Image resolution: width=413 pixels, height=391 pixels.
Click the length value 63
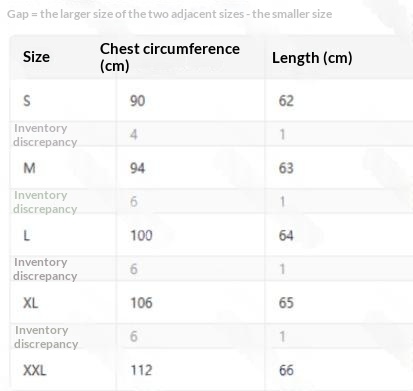click(x=286, y=168)
